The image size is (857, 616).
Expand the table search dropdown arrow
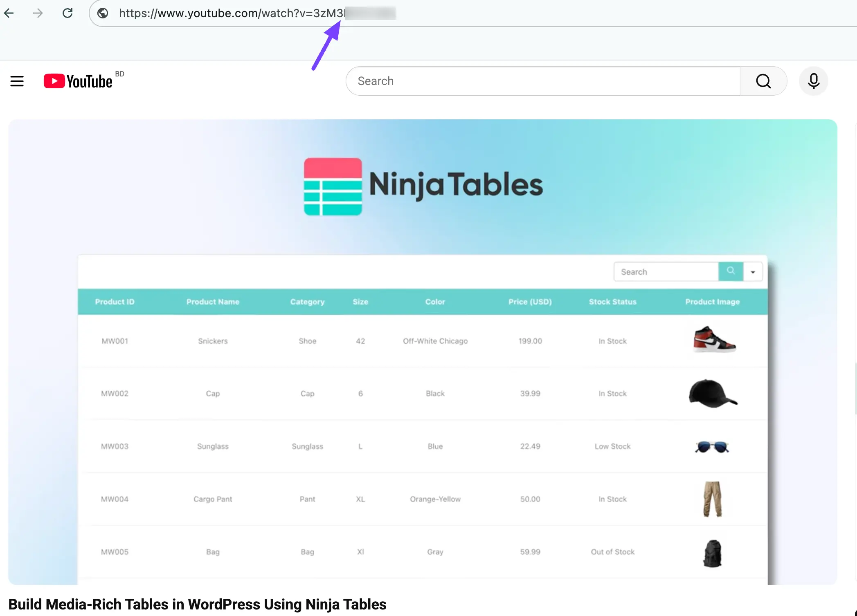[x=753, y=272]
